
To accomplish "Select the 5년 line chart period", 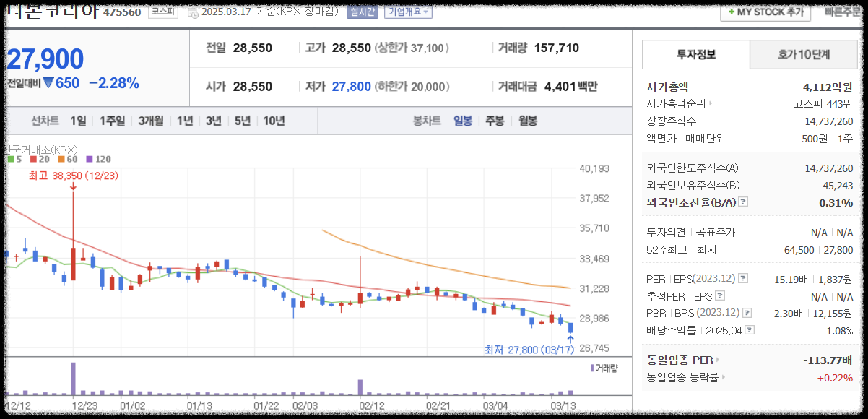I will point(242,121).
